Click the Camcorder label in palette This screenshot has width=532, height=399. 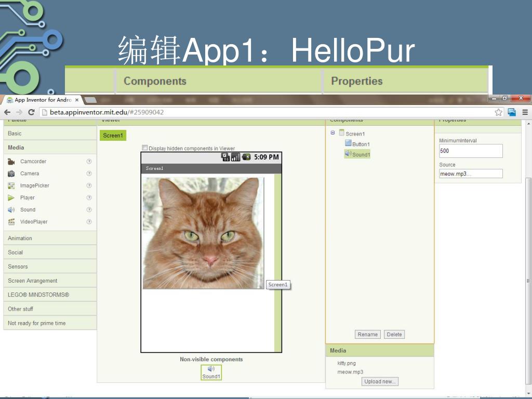tap(33, 162)
